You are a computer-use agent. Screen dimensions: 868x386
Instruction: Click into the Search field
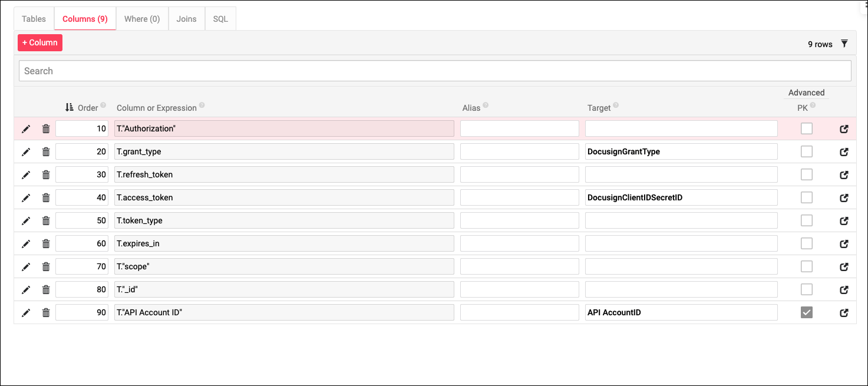(x=435, y=71)
